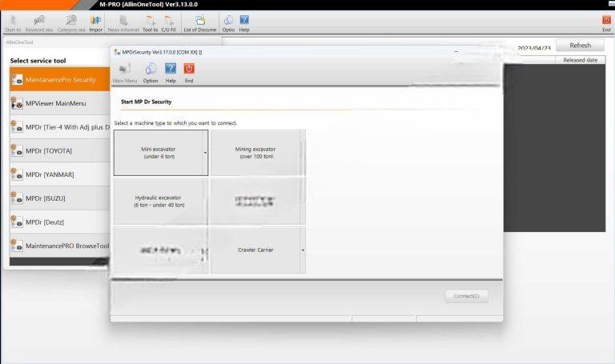This screenshot has height=364, width=615.
Task: Open the Category search toolbar icon
Action: [x=71, y=23]
